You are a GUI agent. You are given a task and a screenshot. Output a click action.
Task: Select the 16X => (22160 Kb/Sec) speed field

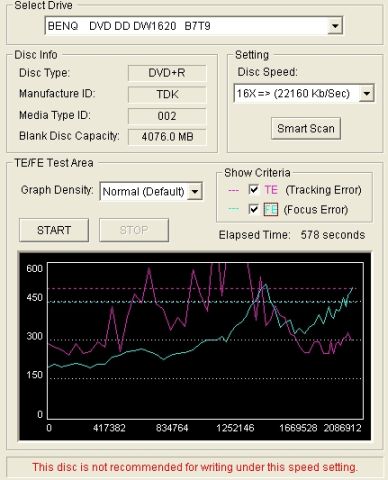click(304, 93)
